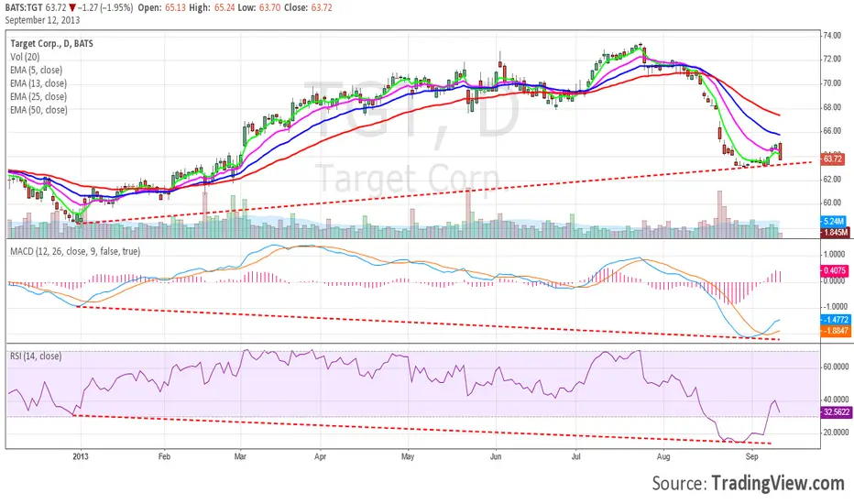This screenshot has height=504, width=854.
Task: Click the RSI (14, close) pane label
Action: click(x=36, y=356)
